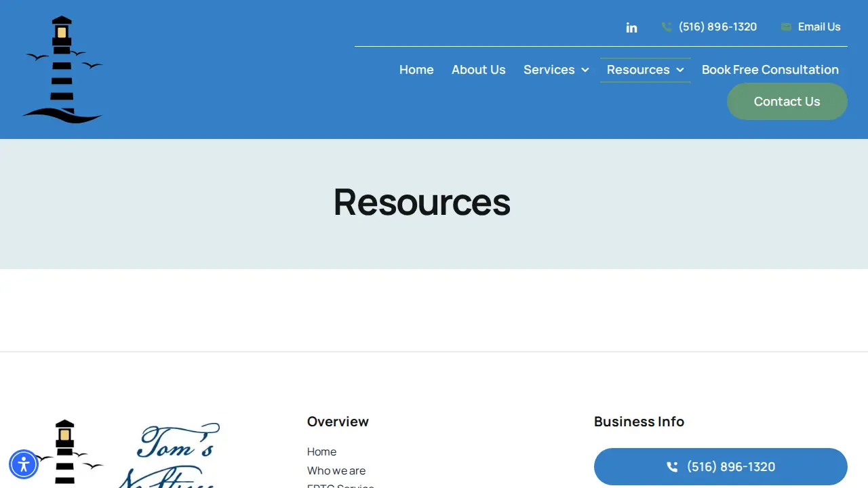Screen dimensions: 868x488
Task: Call (516) 896-1320 from header link
Action: (x=717, y=27)
